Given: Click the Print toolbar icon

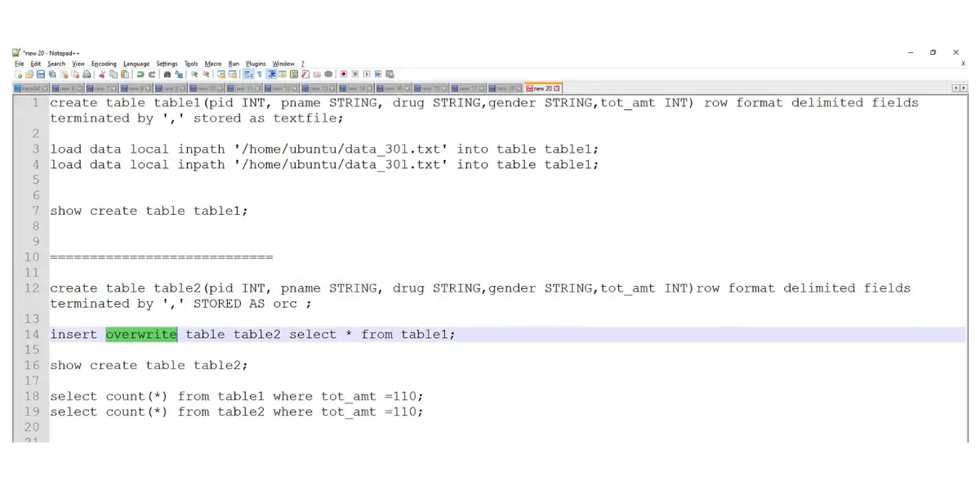Looking at the screenshot, I should (87, 73).
